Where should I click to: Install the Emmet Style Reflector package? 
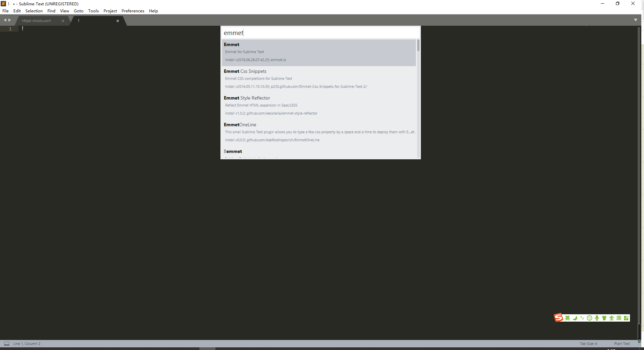(319, 106)
